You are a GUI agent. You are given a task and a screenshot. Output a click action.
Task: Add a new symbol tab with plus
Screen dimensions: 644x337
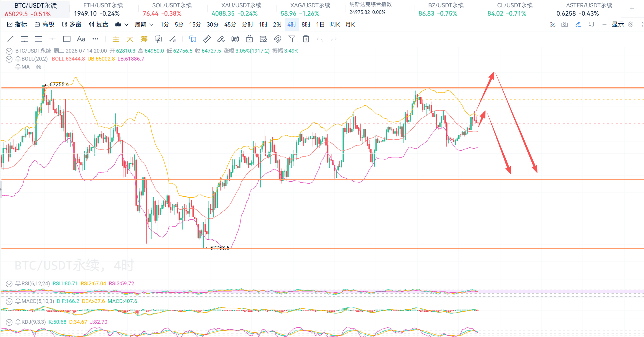pyautogui.click(x=632, y=9)
